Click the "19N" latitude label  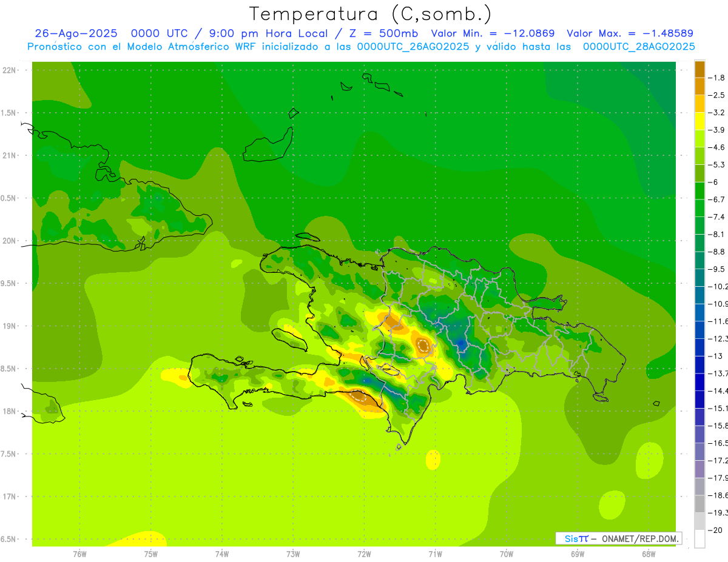(9, 326)
